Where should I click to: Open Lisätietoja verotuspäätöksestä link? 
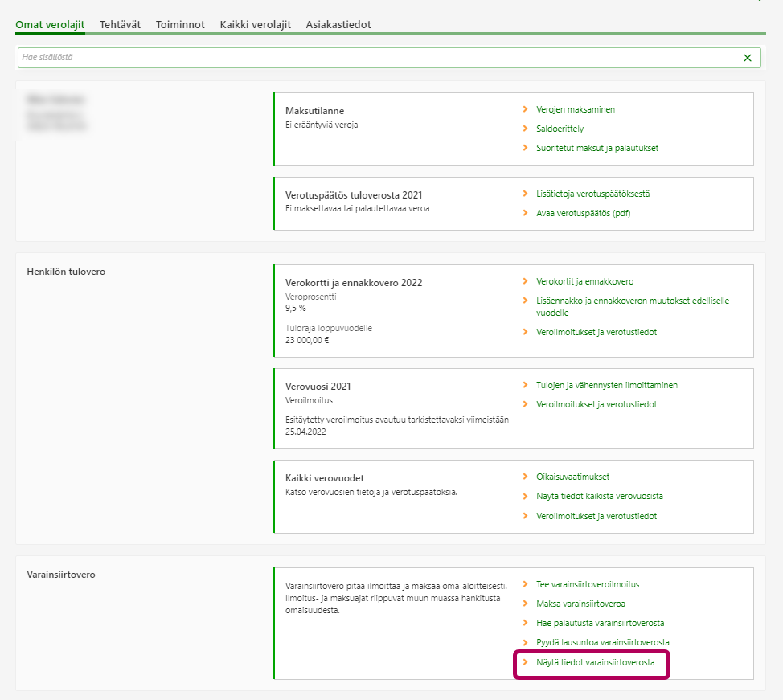pyautogui.click(x=592, y=194)
